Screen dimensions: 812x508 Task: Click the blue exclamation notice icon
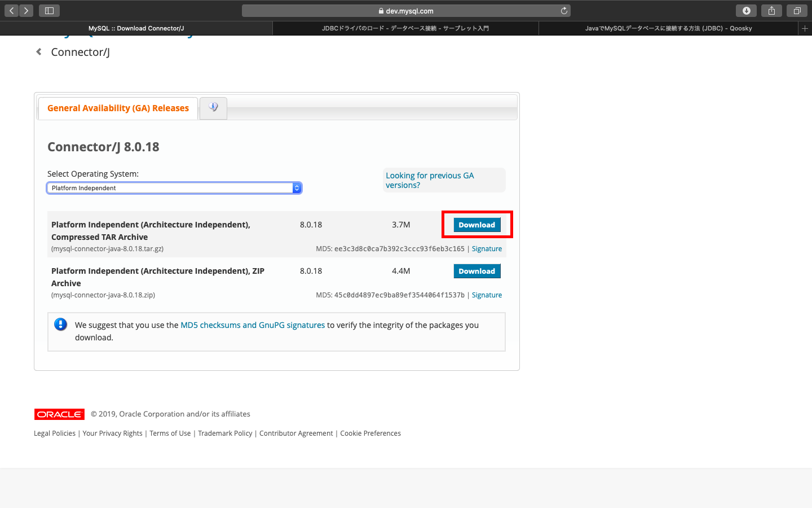click(60, 325)
